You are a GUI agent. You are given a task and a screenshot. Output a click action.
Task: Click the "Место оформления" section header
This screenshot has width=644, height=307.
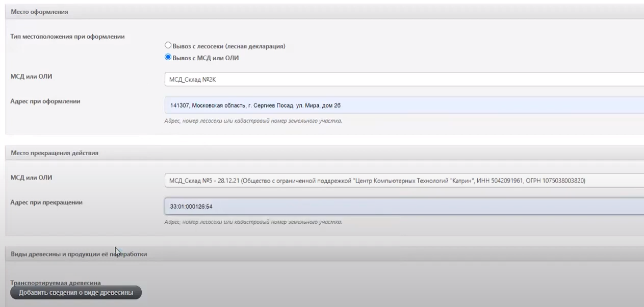pyautogui.click(x=40, y=11)
